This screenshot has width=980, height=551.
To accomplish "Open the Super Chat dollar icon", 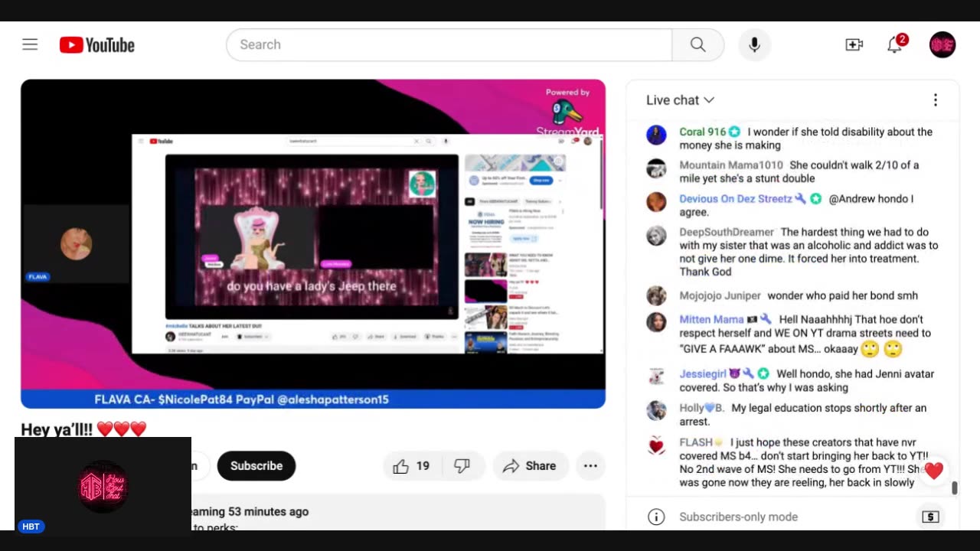I will [930, 517].
